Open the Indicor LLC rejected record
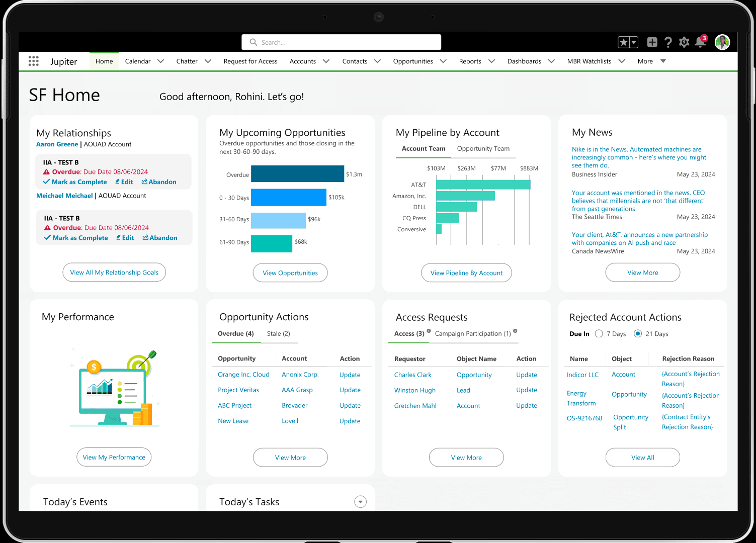756x543 pixels. (582, 375)
